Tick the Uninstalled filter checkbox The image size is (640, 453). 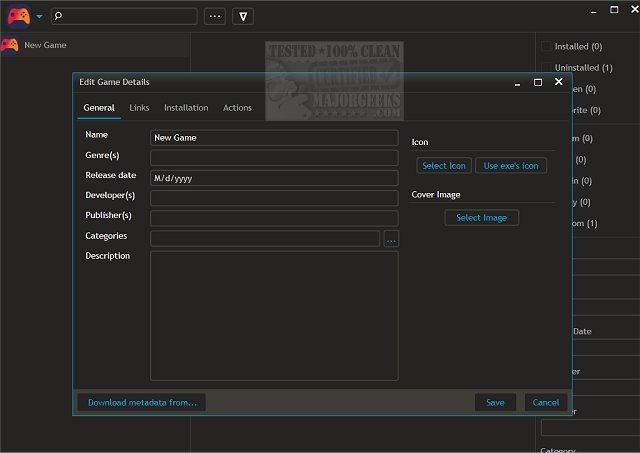[546, 67]
